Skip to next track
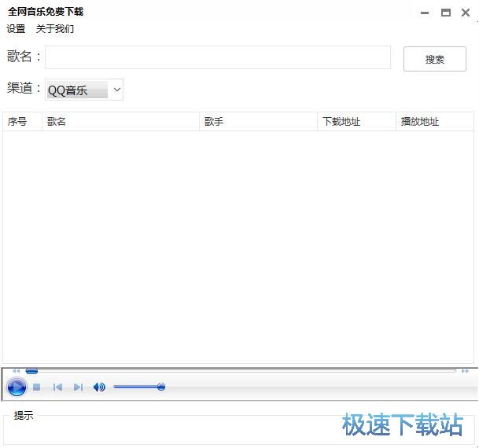The image size is (479, 448). (78, 387)
